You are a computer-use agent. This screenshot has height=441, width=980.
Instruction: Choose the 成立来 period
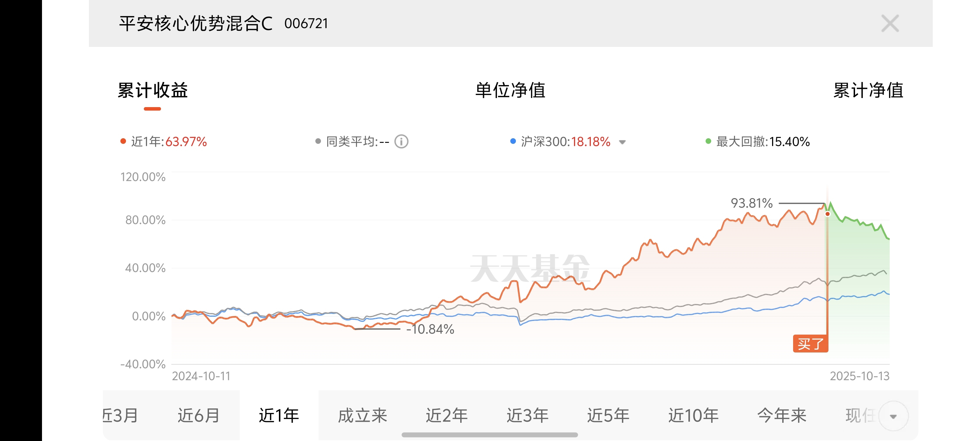click(362, 415)
